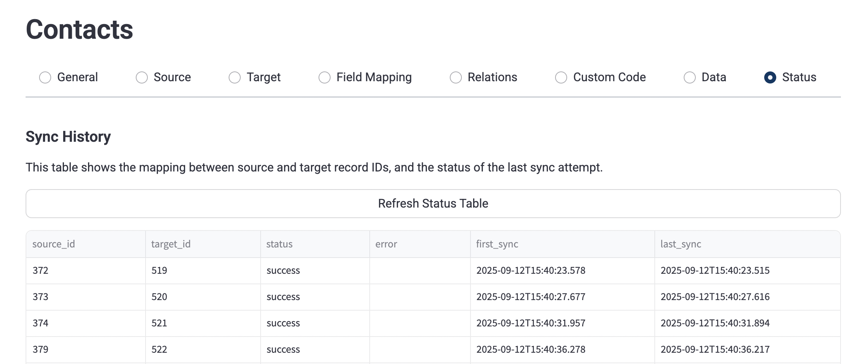Image resolution: width=868 pixels, height=364 pixels.
Task: Click the first_sync column header
Action: click(x=563, y=244)
